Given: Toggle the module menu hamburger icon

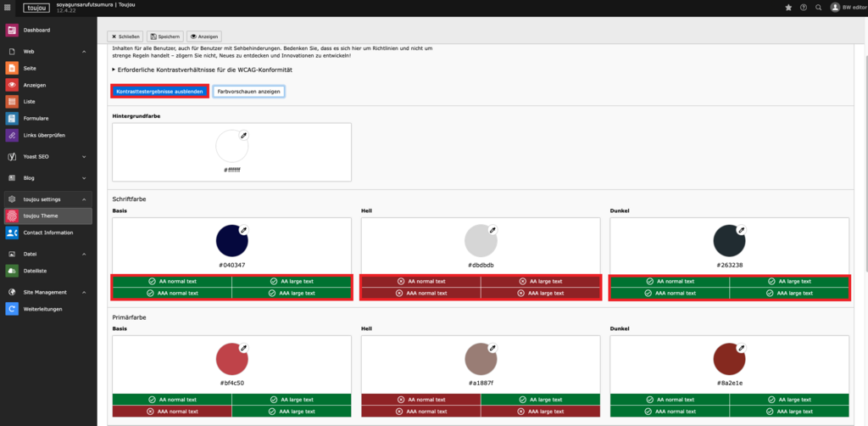Looking at the screenshot, I should pyautogui.click(x=8, y=8).
